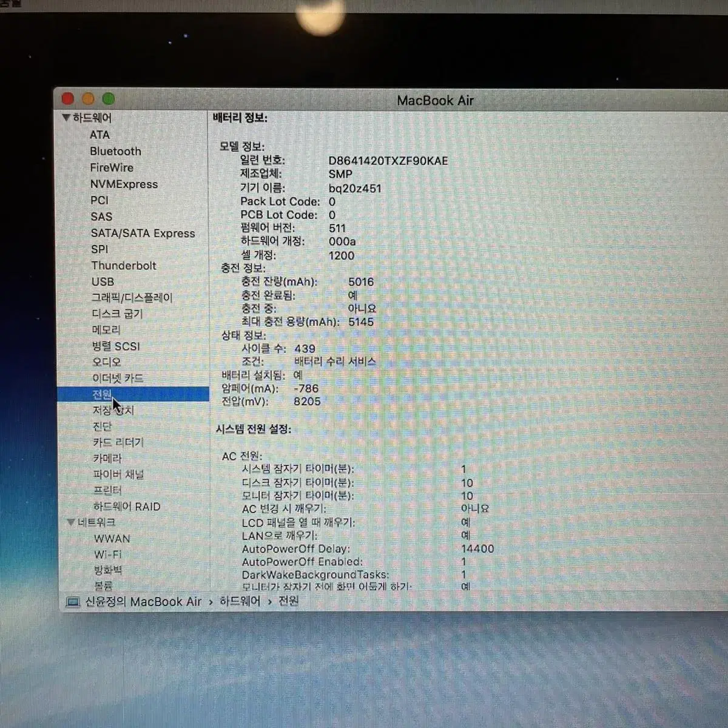Screen dimensions: 728x728
Task: Click charge remaining value 5016
Action: [361, 282]
